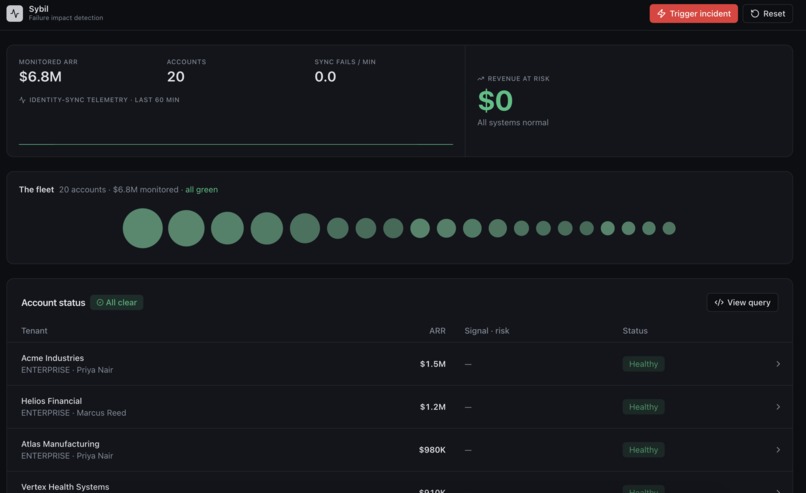Select the largest fleet bubble

click(142, 228)
